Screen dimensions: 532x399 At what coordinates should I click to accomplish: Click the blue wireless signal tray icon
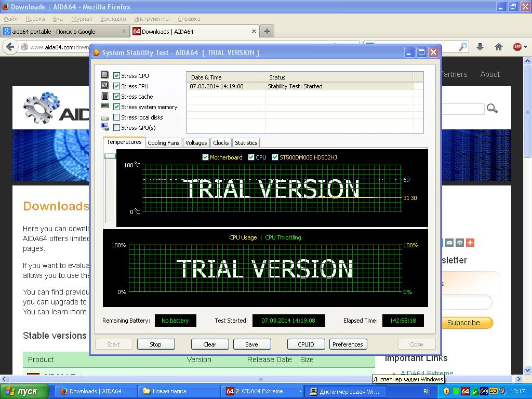click(484, 391)
